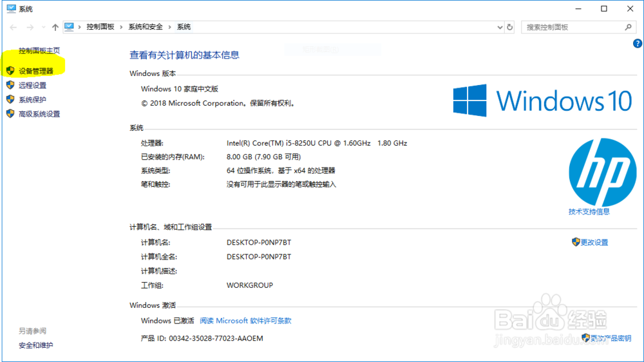The height and width of the screenshot is (362, 644).
Task: Select 系统 breadcrumb segment
Action: tap(184, 26)
